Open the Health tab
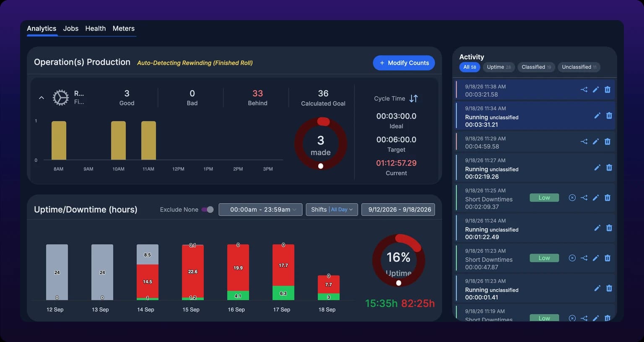 [x=95, y=28]
